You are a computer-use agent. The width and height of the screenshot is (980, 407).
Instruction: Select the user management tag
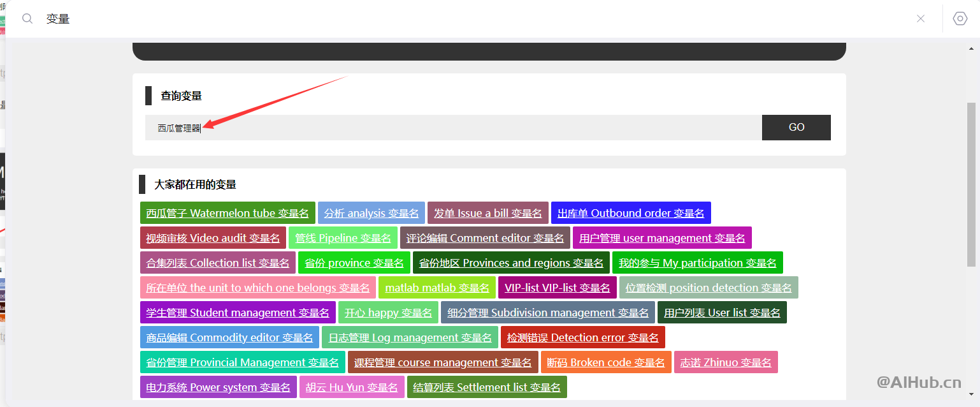[662, 238]
